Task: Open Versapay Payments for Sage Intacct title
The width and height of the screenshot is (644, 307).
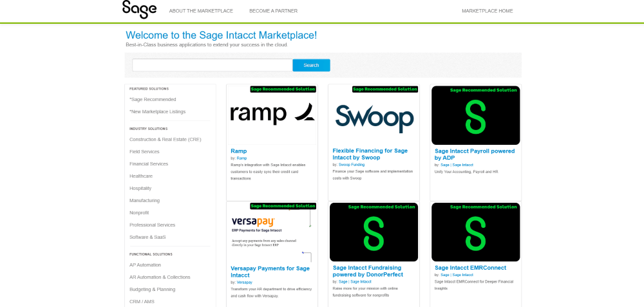Action: [270, 272]
